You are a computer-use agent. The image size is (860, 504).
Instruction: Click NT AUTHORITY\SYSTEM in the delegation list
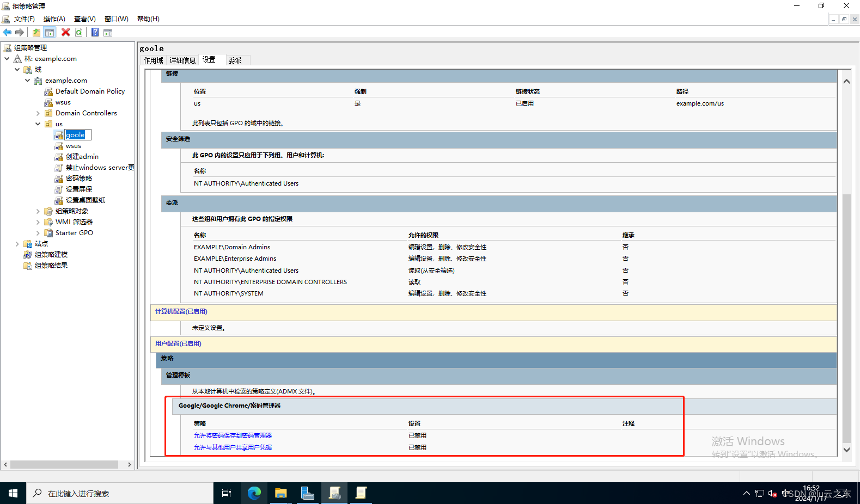point(228,293)
